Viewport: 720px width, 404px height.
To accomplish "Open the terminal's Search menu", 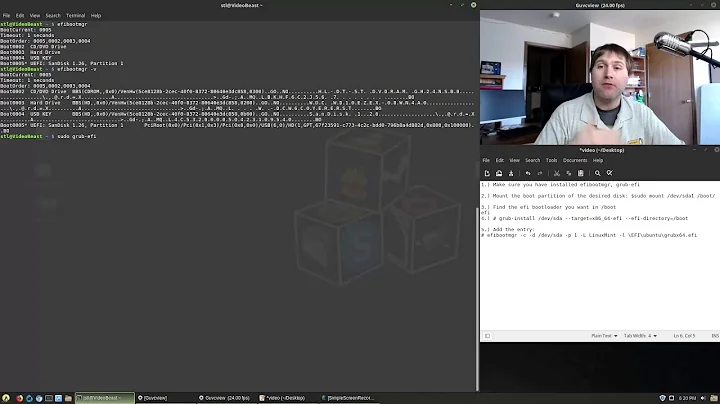I will pos(53,16).
